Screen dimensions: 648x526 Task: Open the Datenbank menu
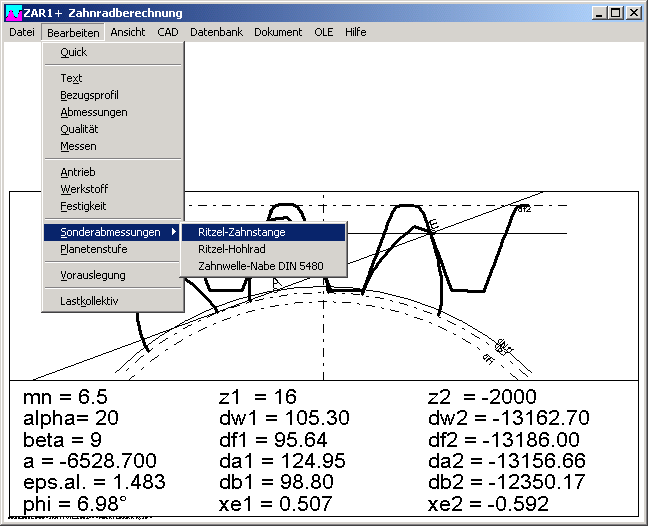(x=216, y=32)
